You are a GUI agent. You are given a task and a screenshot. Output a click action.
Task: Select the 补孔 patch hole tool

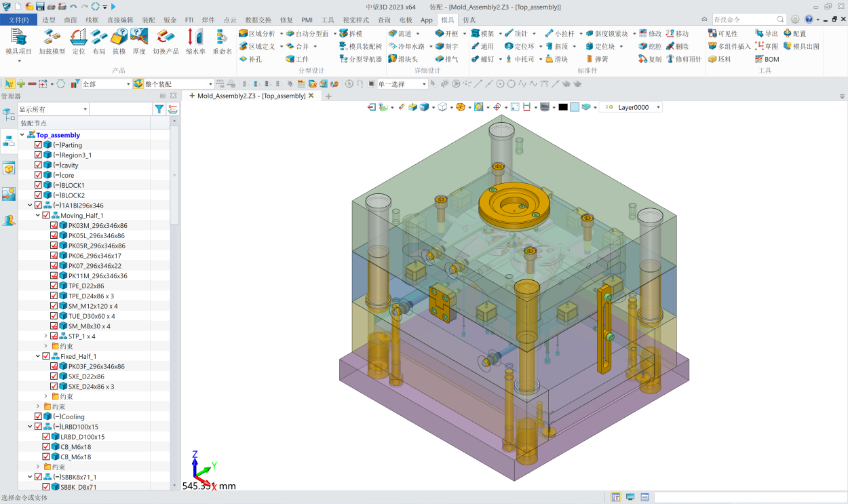click(250, 59)
